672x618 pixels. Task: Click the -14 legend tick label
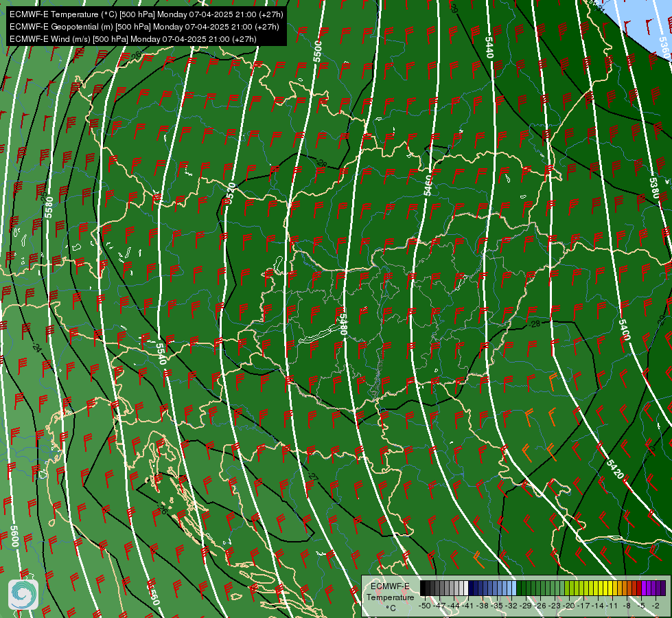tap(597, 606)
